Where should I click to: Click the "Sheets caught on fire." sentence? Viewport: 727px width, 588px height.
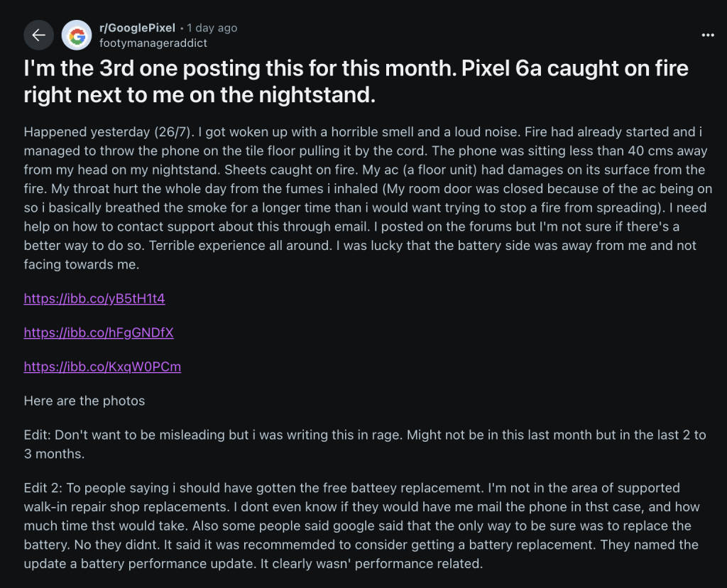click(x=291, y=170)
